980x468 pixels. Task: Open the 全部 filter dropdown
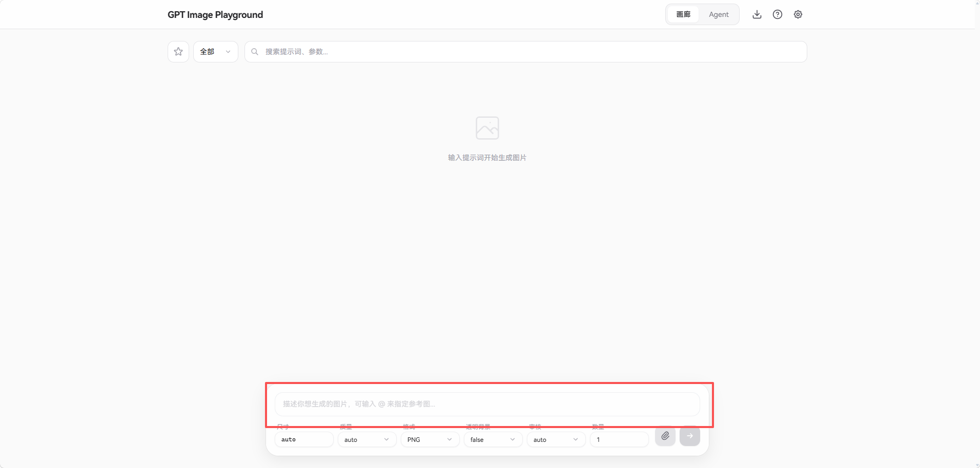[x=216, y=52]
